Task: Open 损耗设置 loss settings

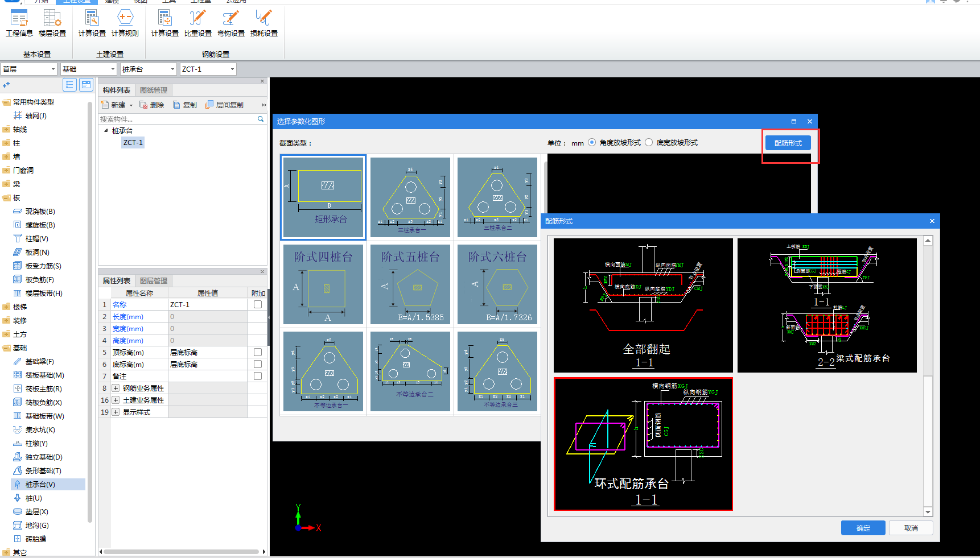Action: pos(264,24)
